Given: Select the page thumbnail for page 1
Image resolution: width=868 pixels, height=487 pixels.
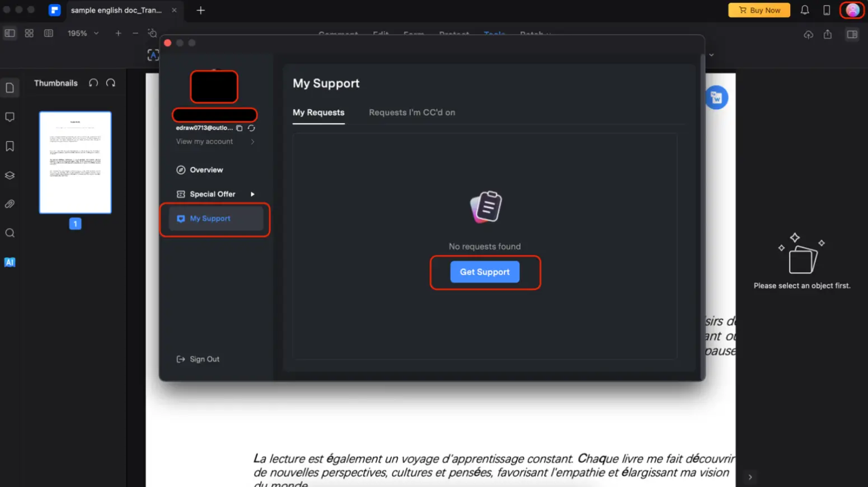Looking at the screenshot, I should (x=75, y=163).
